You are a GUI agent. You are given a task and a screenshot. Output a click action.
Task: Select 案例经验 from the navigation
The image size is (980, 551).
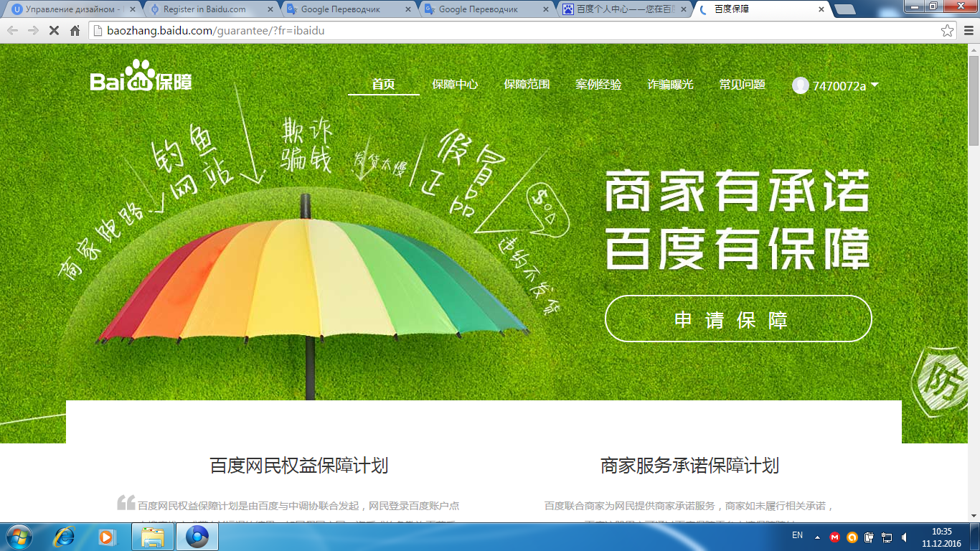point(598,85)
